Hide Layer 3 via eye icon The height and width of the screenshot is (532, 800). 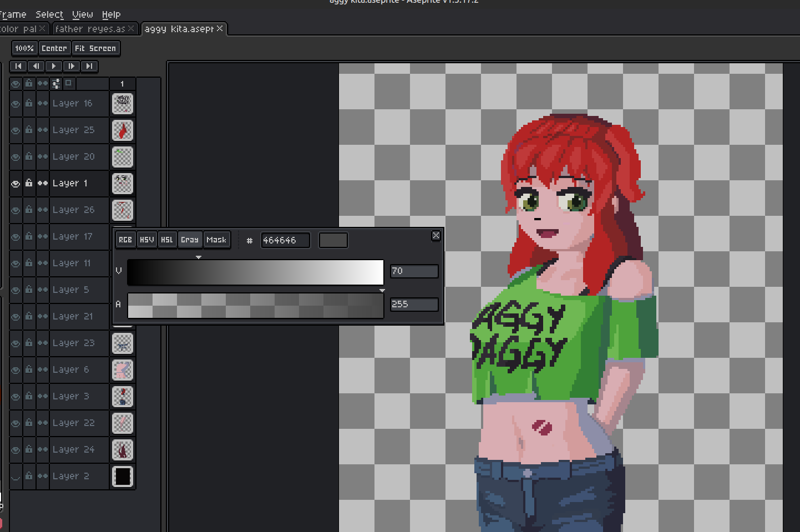pos(16,397)
